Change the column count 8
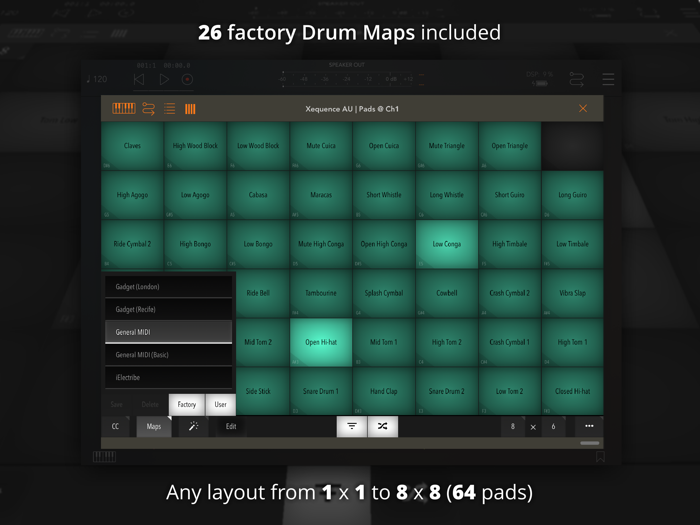Screen dimensions: 700x525 point(512,426)
